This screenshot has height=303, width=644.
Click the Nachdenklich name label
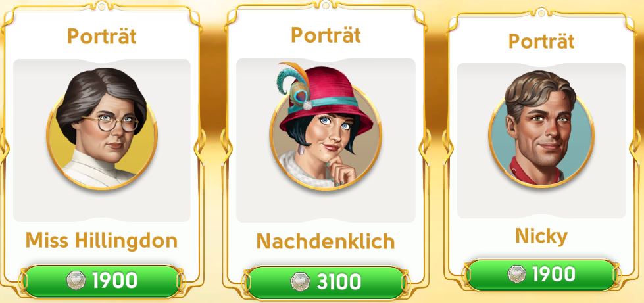326,241
